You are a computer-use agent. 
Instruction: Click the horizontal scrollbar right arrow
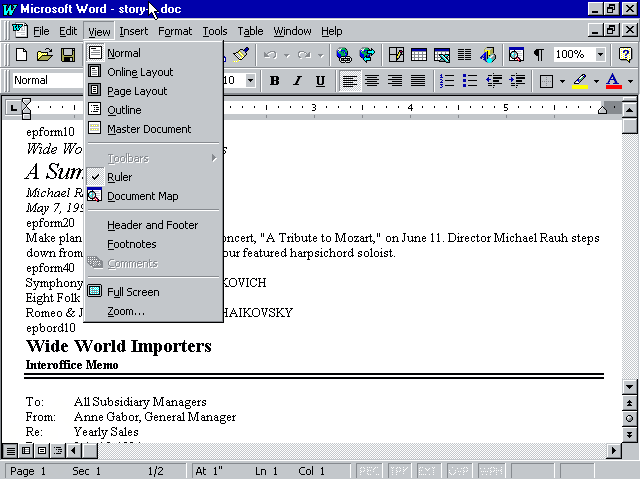(x=613, y=451)
